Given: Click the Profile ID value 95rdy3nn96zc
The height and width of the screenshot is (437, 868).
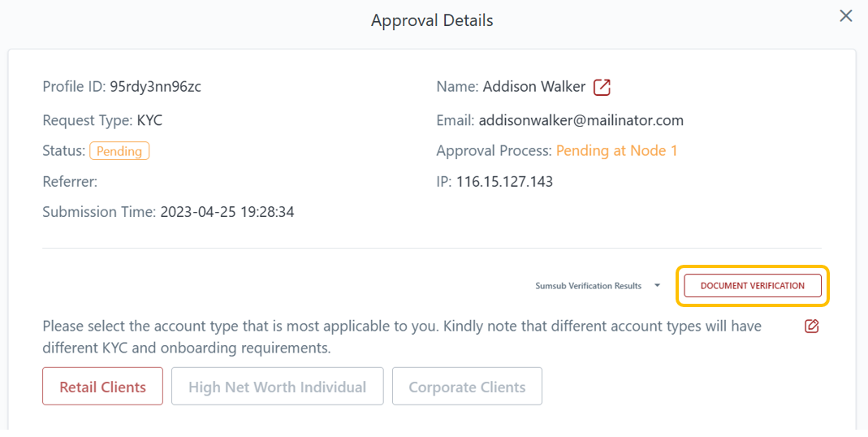Looking at the screenshot, I should click(155, 87).
